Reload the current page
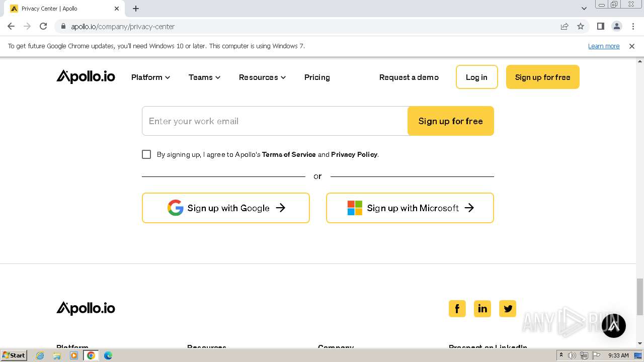This screenshot has width=644, height=362. [43, 26]
